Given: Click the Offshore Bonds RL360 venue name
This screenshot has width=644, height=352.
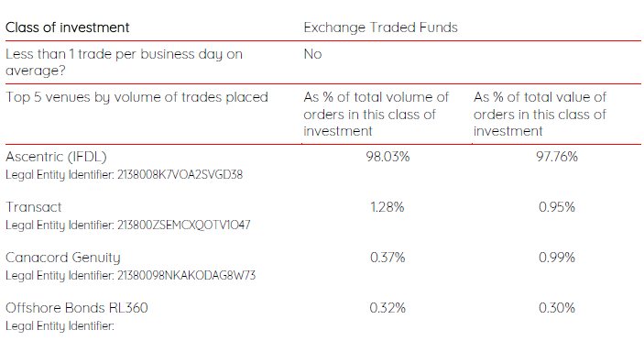Looking at the screenshot, I should click(77, 308).
